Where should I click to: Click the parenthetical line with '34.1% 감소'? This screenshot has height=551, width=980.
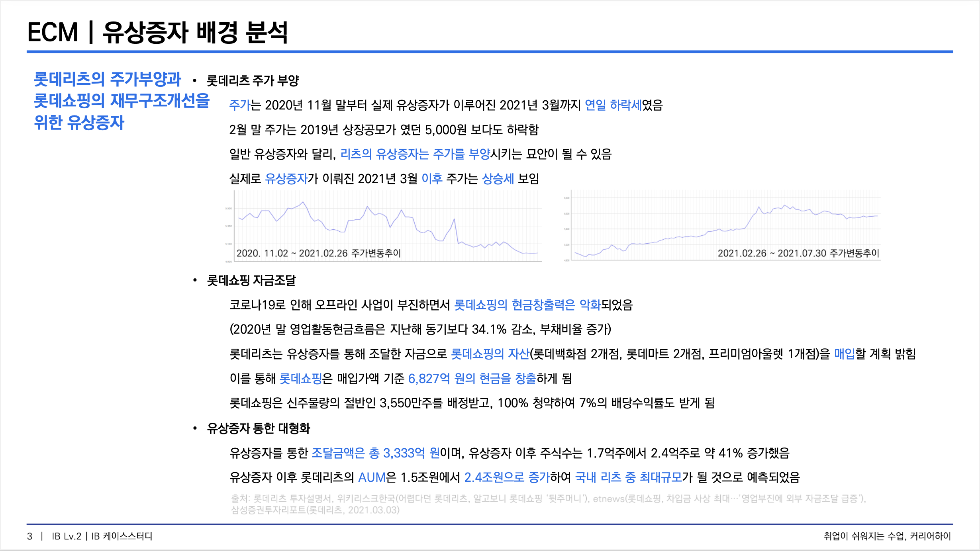click(420, 329)
